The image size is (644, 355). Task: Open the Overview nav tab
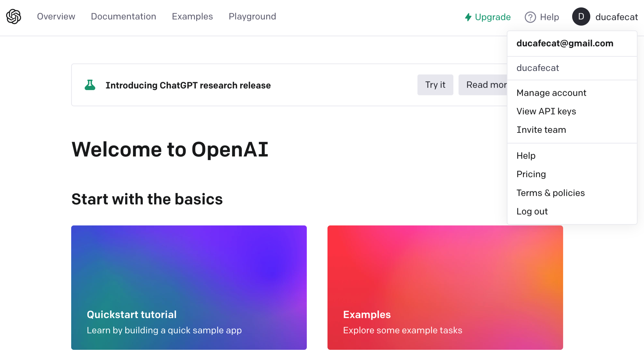coord(56,16)
